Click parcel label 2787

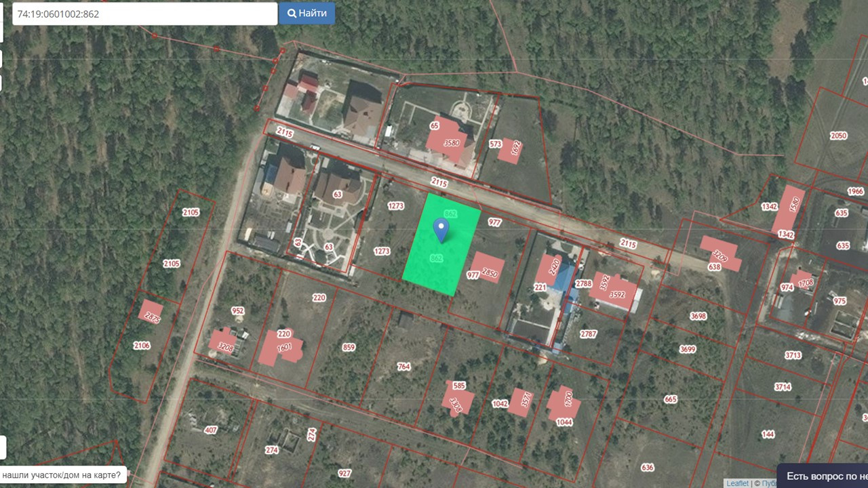pos(589,333)
